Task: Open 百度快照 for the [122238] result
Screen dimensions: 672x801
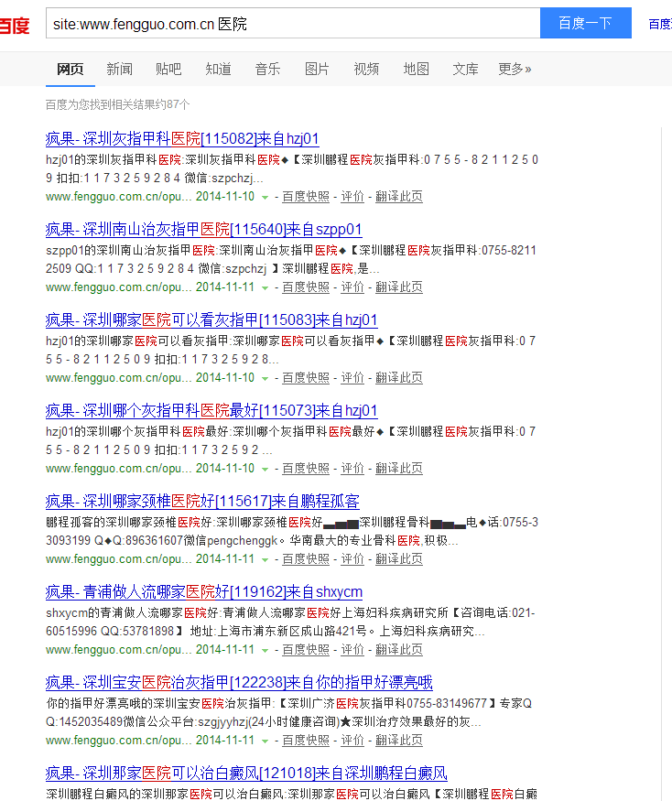Action: coord(306,741)
